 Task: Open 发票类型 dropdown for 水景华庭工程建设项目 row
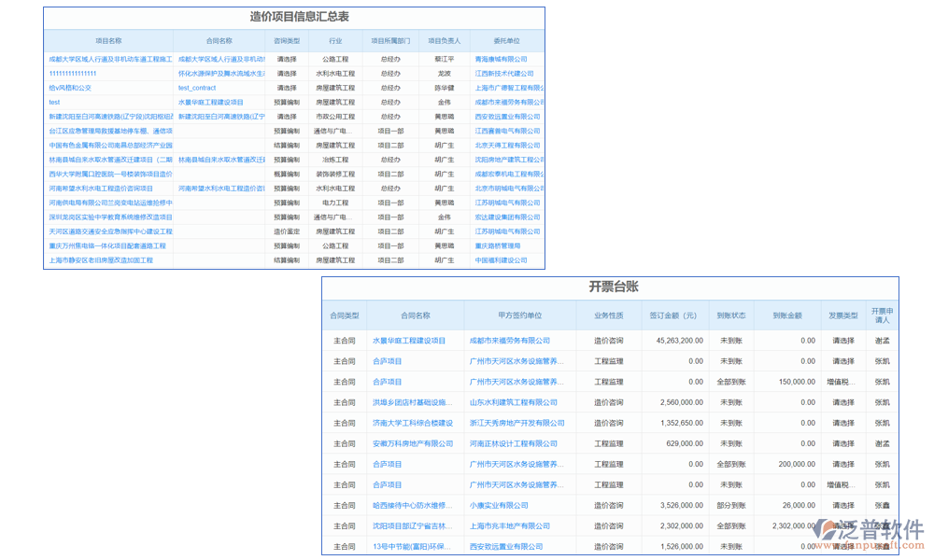pyautogui.click(x=843, y=341)
